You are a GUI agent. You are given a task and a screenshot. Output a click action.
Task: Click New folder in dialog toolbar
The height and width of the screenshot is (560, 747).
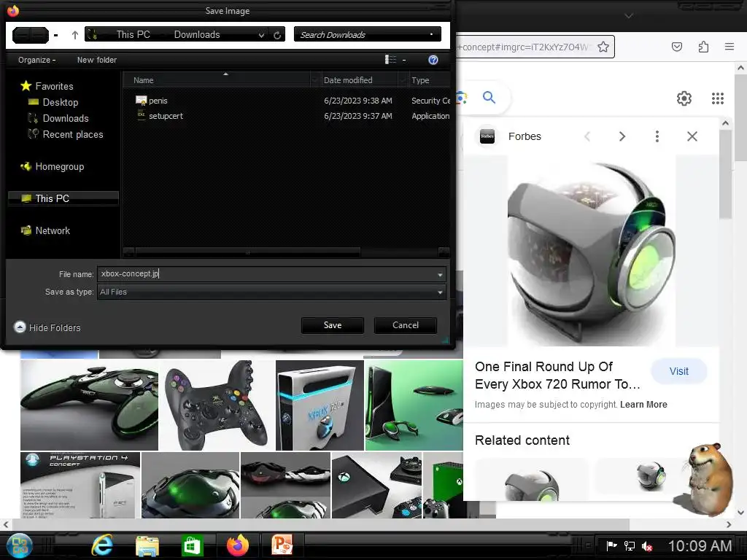coord(97,60)
